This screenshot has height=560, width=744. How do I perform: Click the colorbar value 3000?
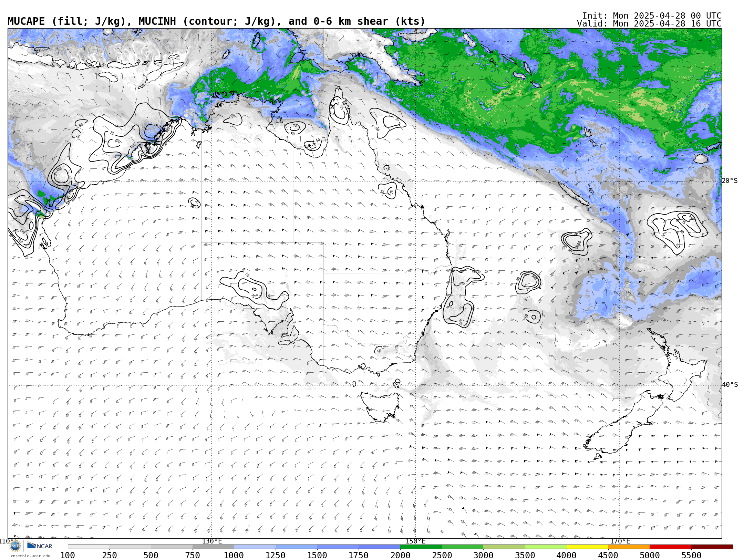tap(483, 556)
